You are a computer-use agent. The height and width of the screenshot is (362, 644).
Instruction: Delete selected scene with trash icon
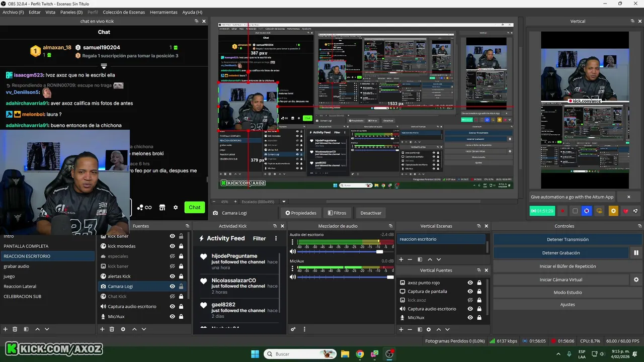click(x=15, y=329)
